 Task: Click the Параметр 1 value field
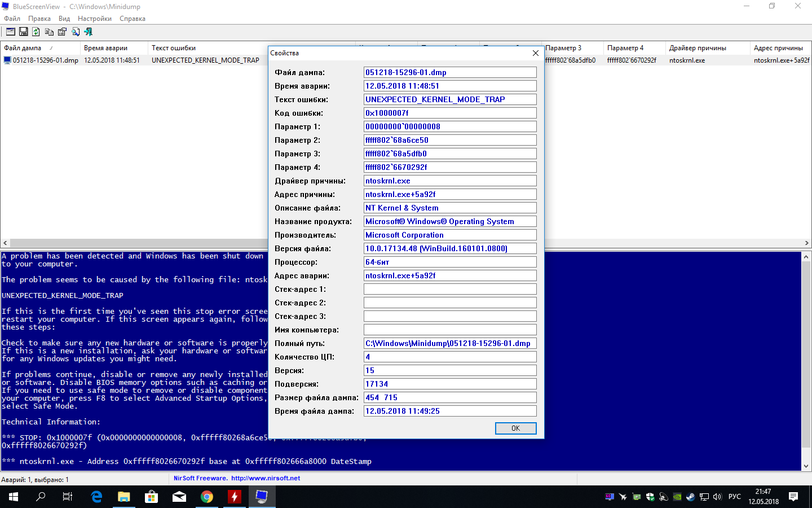(x=450, y=126)
